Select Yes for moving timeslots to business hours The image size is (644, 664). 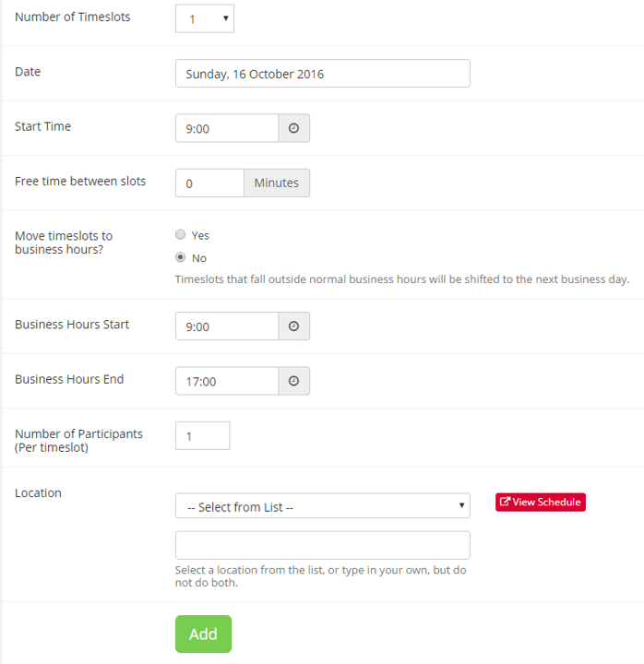click(181, 234)
